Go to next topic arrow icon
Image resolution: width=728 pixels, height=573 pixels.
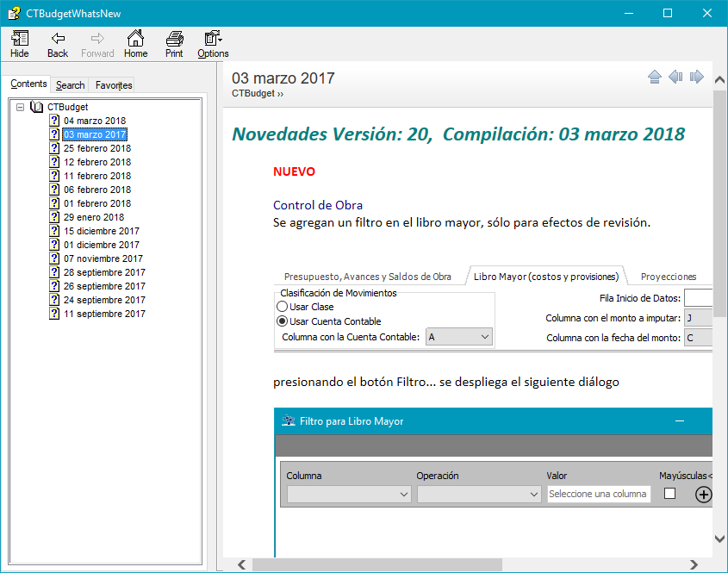coord(697,78)
